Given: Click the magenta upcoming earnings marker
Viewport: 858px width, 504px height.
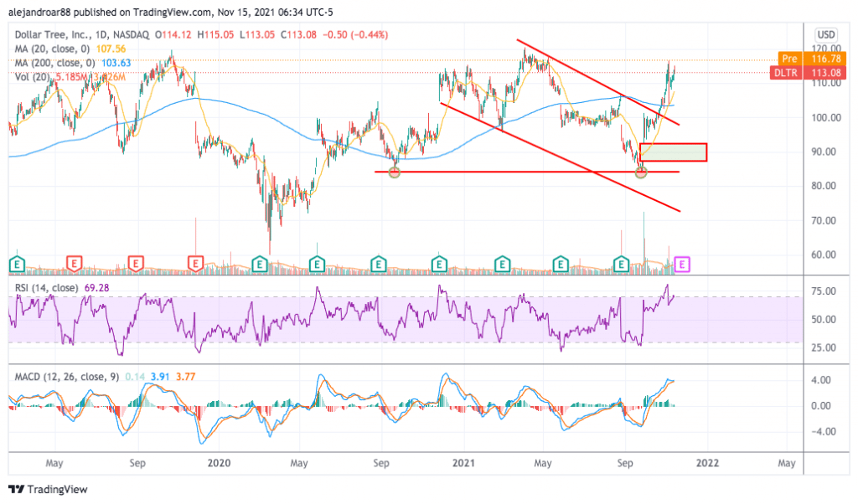Looking at the screenshot, I should pyautogui.click(x=682, y=265).
